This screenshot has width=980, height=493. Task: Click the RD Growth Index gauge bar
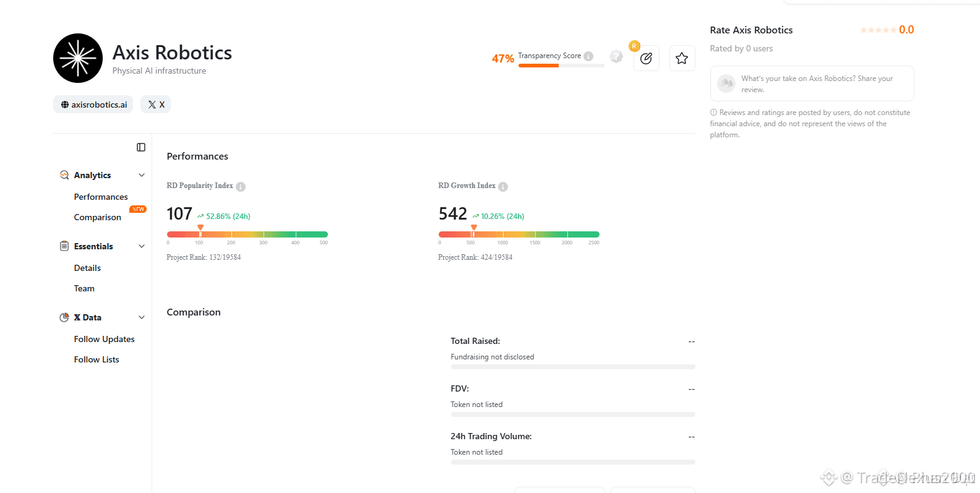[x=519, y=234]
